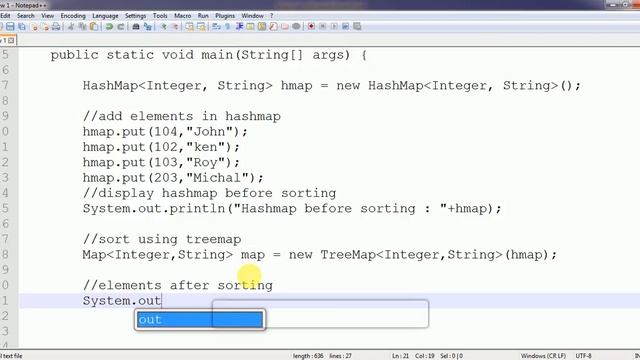
Task: Open the Encoding menu
Action: coord(73,16)
